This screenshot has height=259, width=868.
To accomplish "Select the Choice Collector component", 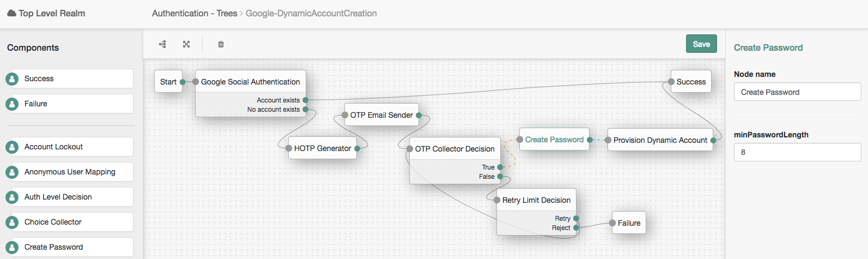I will [72, 222].
